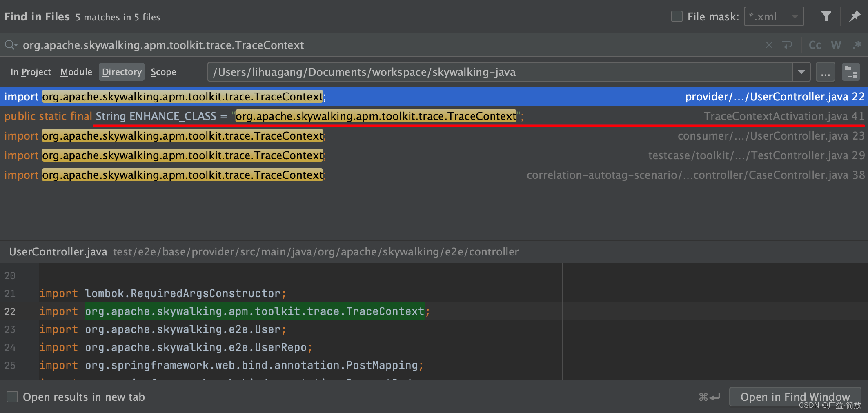
Task: Select the TraceContextActivation.java 41 result
Action: [x=434, y=116]
